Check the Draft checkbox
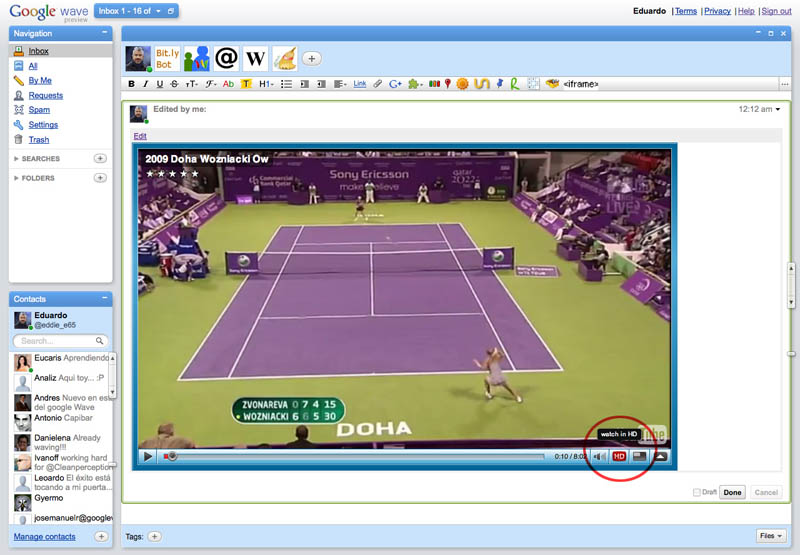Image resolution: width=800 pixels, height=555 pixels. [x=697, y=492]
